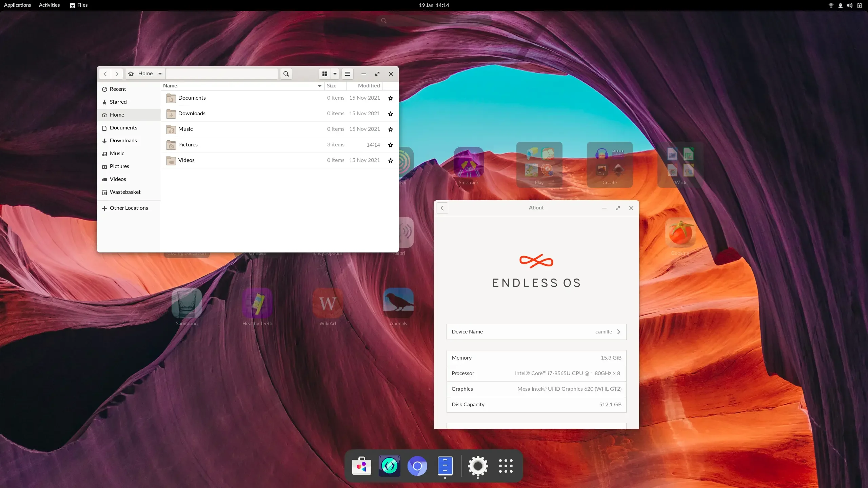Open the Files app menu in top bar
Screen dimensions: 868x488
(x=79, y=5)
